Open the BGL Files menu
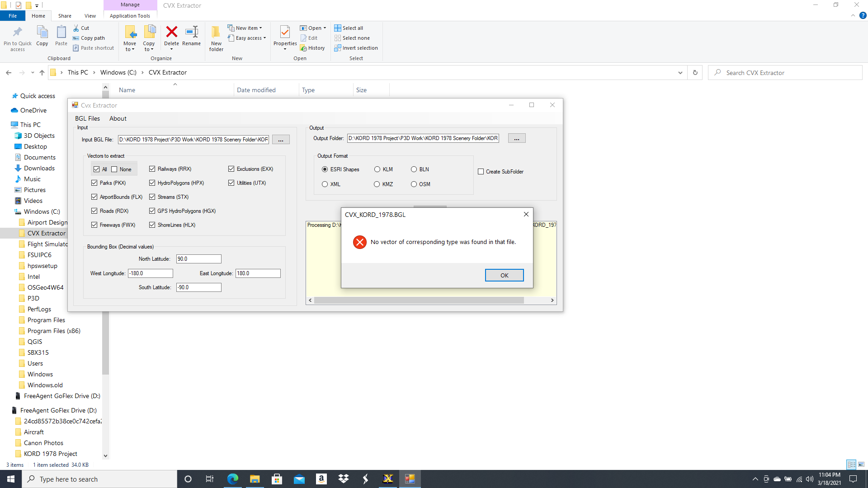 (87, 118)
